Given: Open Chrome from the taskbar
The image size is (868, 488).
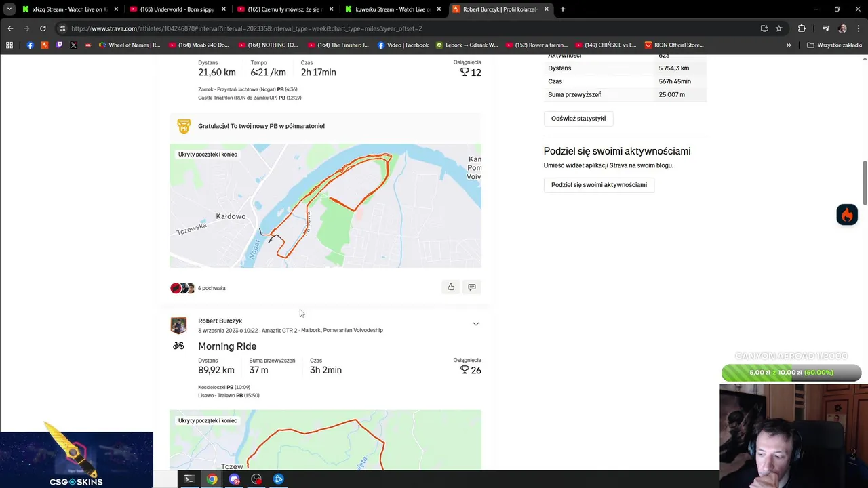Looking at the screenshot, I should tap(212, 479).
